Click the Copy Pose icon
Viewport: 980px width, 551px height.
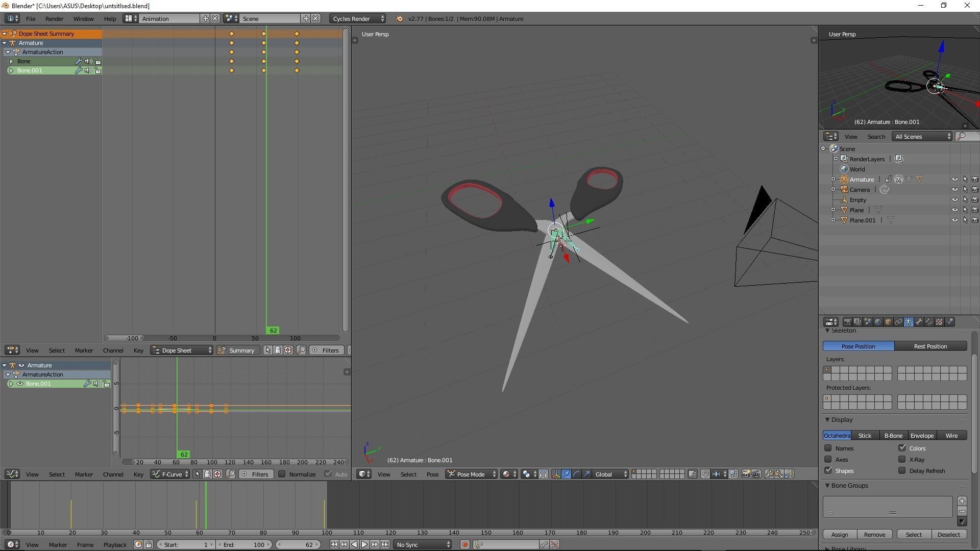pos(769,474)
